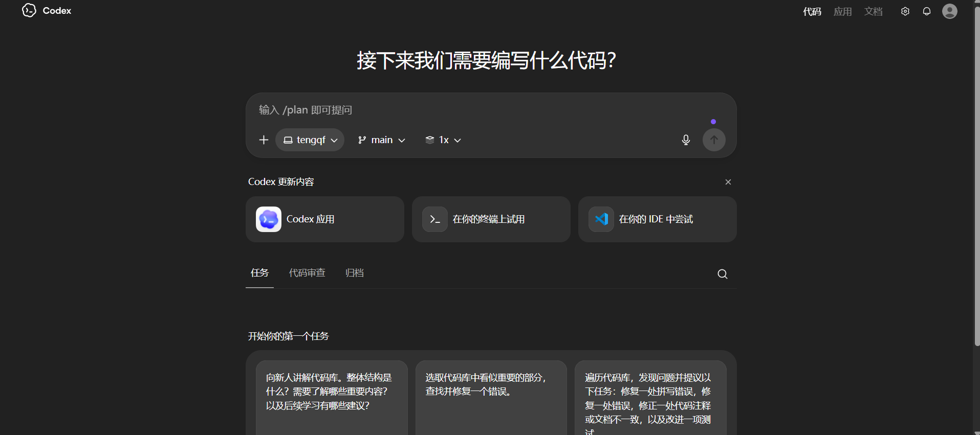
Task: Click the plus attach icon
Action: 264,140
